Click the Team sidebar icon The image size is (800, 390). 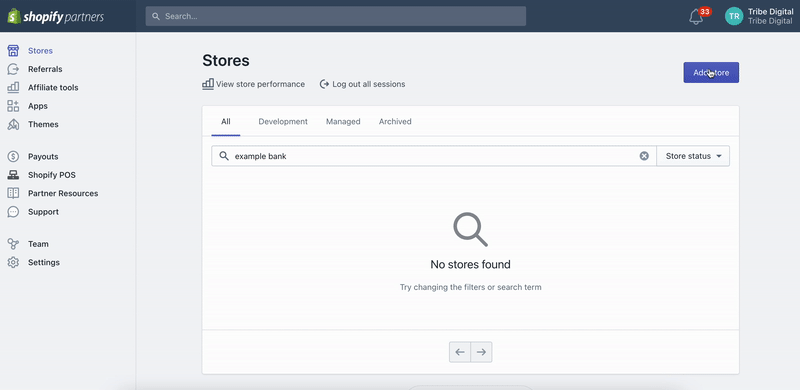click(x=13, y=243)
